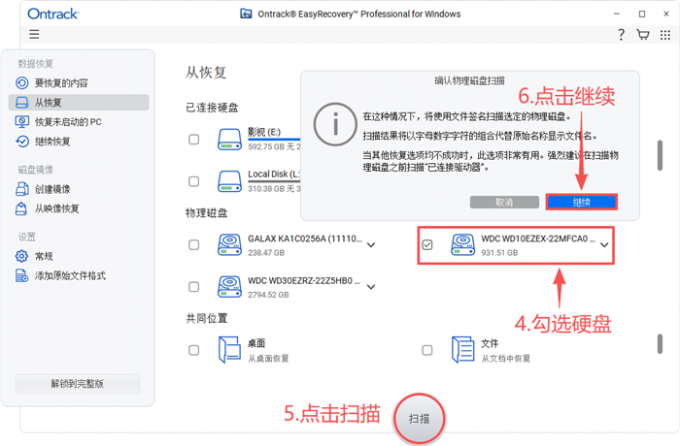Image resolution: width=680 pixels, height=446 pixels.
Task: Click the GALAX KA1C0256A disk name
Action: (304, 239)
